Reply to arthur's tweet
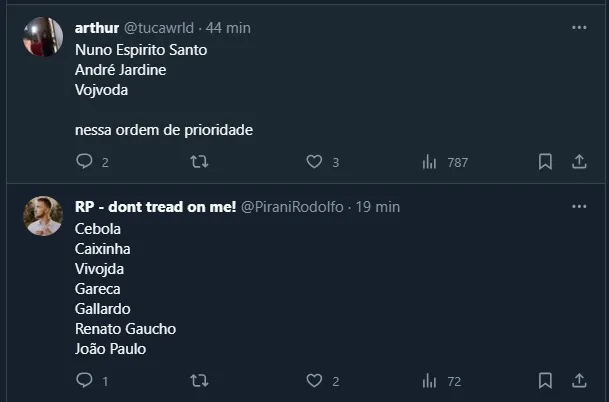Screen dimensions: 609x402 point(84,162)
